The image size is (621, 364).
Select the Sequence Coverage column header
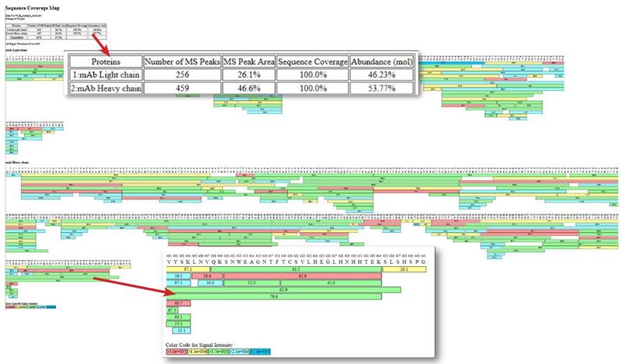pyautogui.click(x=311, y=61)
